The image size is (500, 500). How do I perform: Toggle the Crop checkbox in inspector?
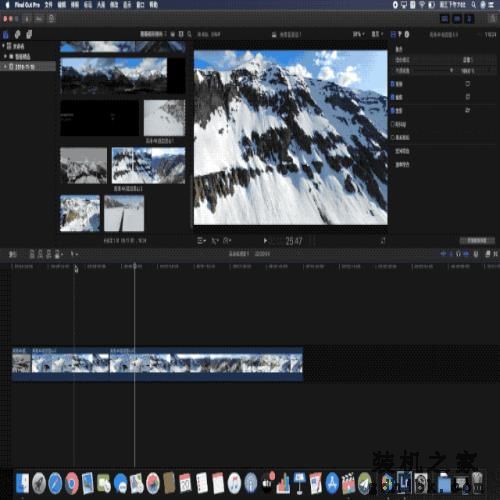393,97
